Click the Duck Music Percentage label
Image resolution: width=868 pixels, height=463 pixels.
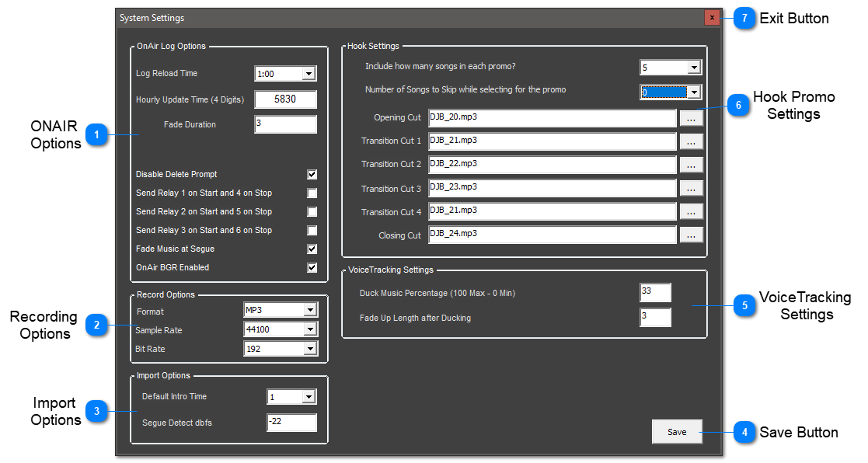[x=437, y=293]
